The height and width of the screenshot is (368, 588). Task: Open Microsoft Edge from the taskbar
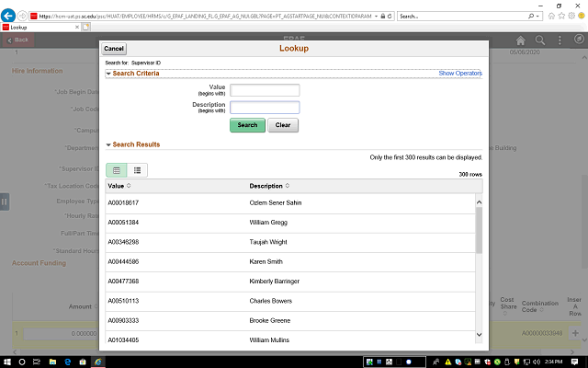tap(67, 362)
